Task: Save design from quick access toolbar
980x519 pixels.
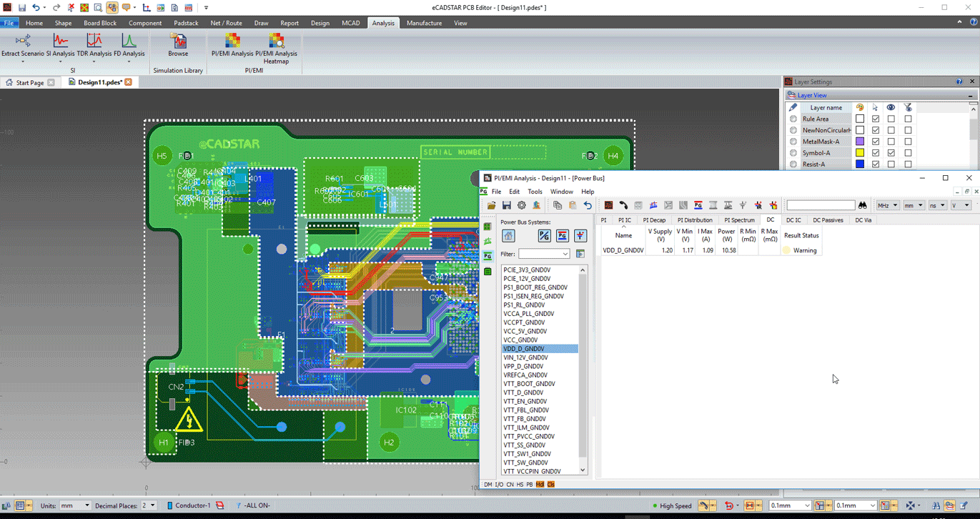Action: (x=22, y=7)
